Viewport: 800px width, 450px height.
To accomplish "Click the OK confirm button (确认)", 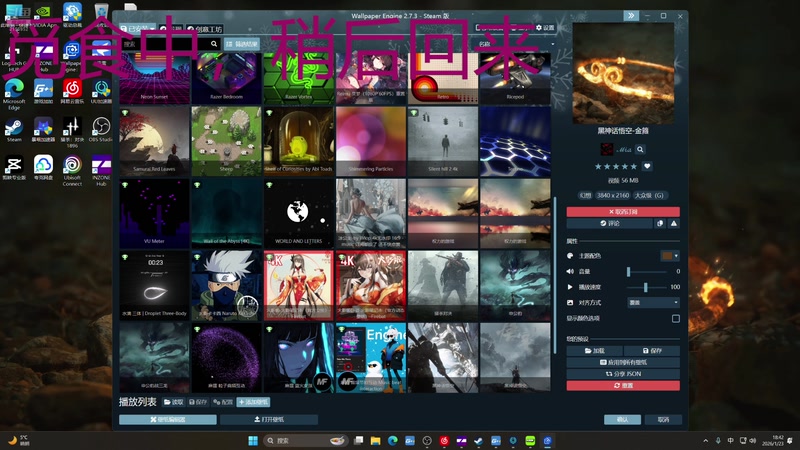I will pyautogui.click(x=622, y=419).
